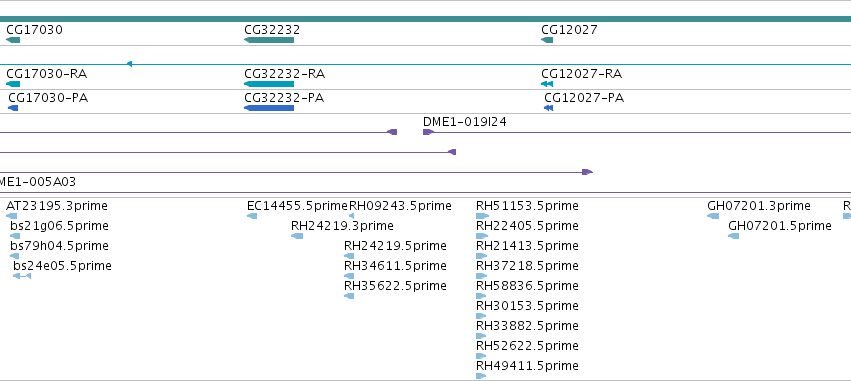This screenshot has width=851, height=381.
Task: Click the RH24219.3prime EST arrow
Action: (x=297, y=236)
